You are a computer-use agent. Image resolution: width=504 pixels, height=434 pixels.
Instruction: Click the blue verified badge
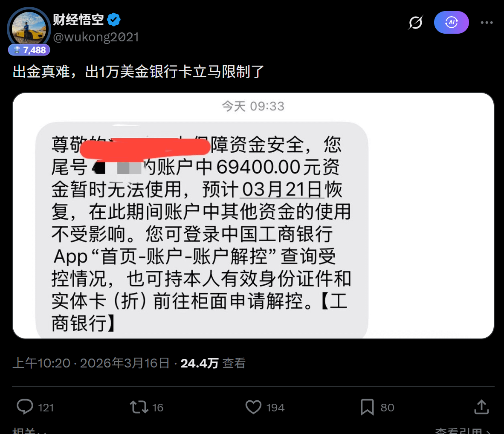[x=114, y=20]
